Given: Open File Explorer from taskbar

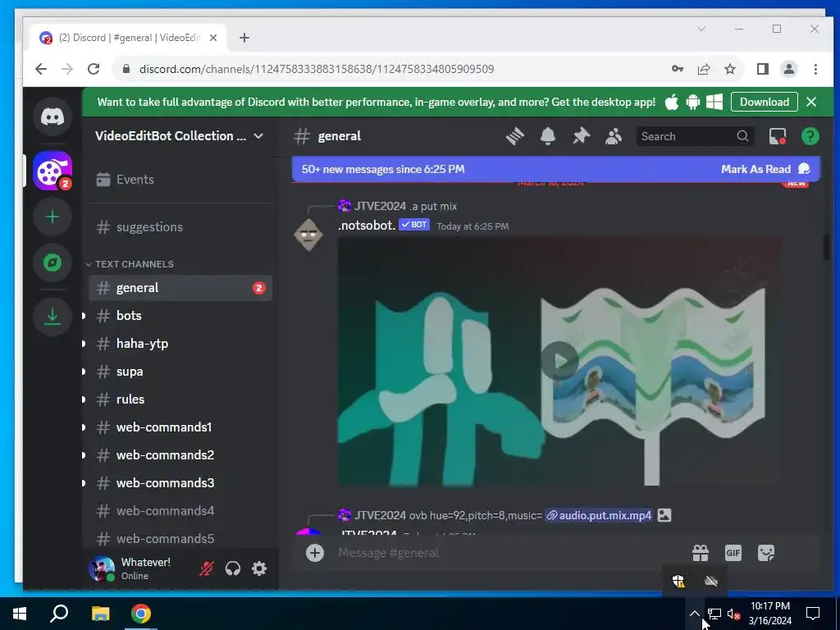Looking at the screenshot, I should tap(100, 614).
